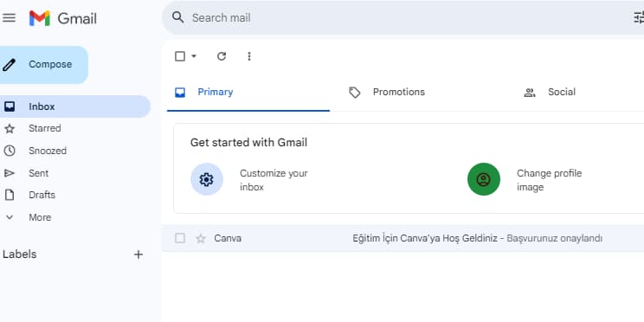
Task: Open the Inbox folder
Action: 75,106
